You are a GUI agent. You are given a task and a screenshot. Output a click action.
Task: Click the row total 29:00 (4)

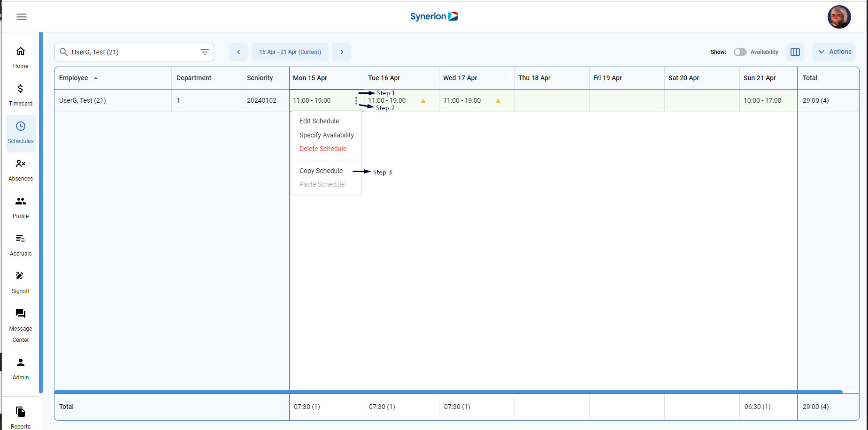(816, 101)
